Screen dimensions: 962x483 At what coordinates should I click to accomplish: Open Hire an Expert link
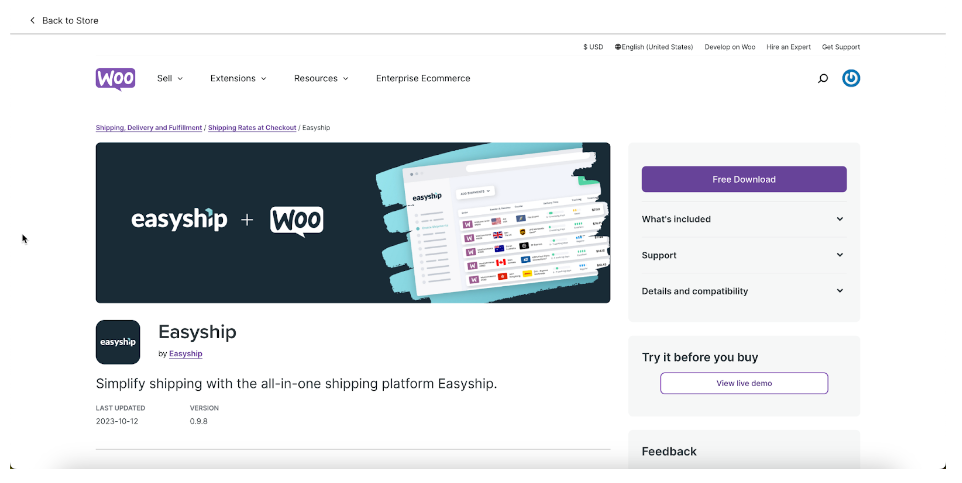(x=788, y=47)
